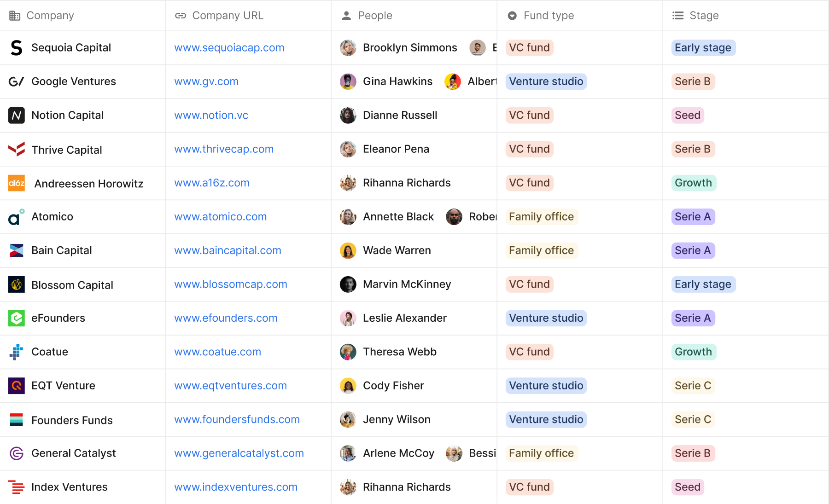Click Gina Hawkins avatar
The width and height of the screenshot is (829, 504).
pos(348,81)
